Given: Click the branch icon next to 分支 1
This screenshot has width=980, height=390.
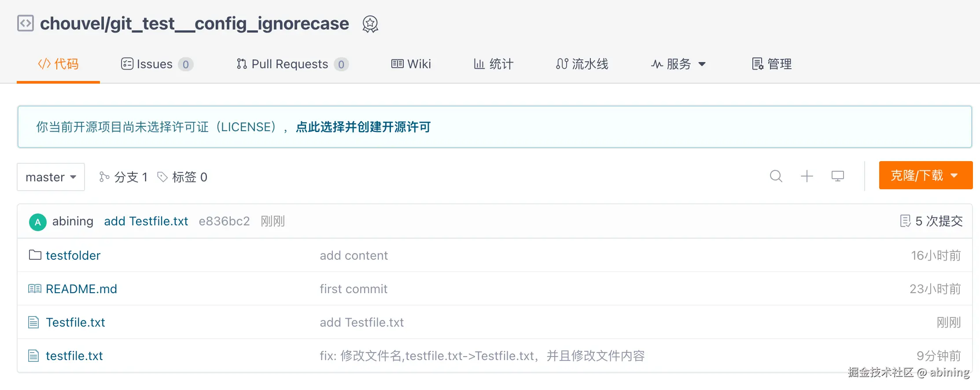Looking at the screenshot, I should tap(104, 177).
